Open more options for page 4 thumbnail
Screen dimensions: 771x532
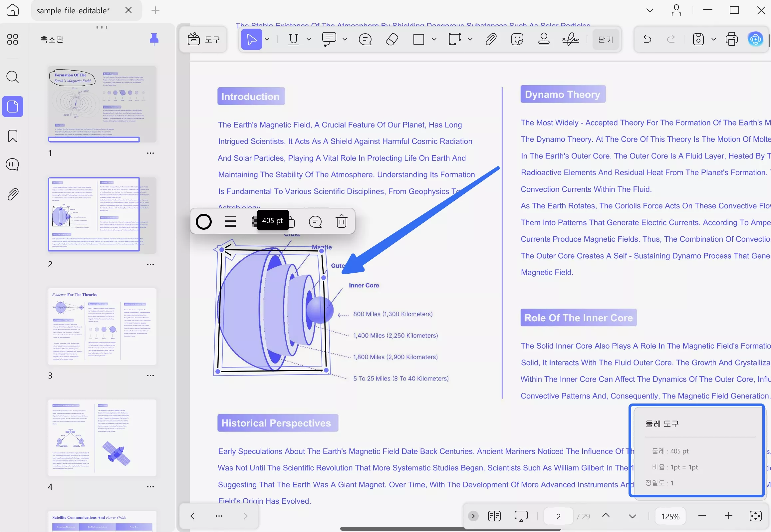coord(150,487)
